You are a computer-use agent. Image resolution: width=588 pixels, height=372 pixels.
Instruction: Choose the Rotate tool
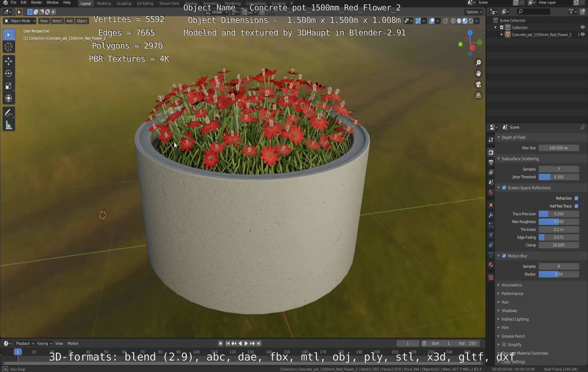pyautogui.click(x=9, y=74)
